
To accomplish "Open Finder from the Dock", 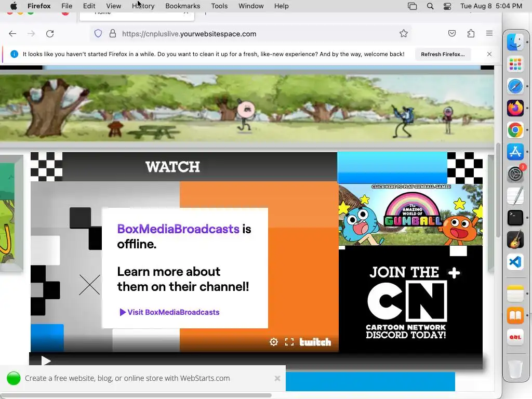I will [x=515, y=42].
